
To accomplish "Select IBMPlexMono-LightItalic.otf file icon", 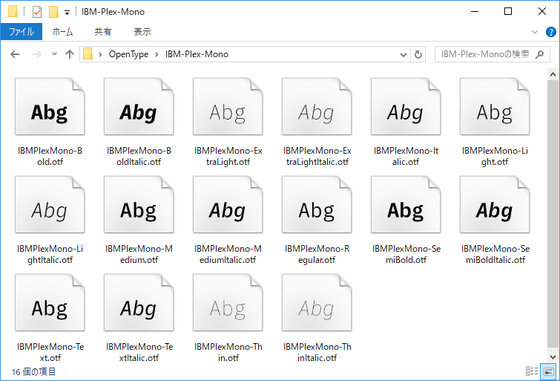I will click(50, 205).
